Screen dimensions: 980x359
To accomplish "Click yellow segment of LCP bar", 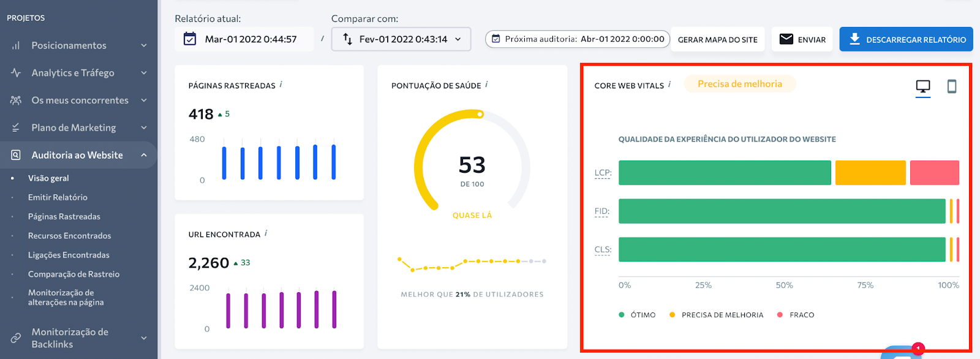I will pos(870,173).
